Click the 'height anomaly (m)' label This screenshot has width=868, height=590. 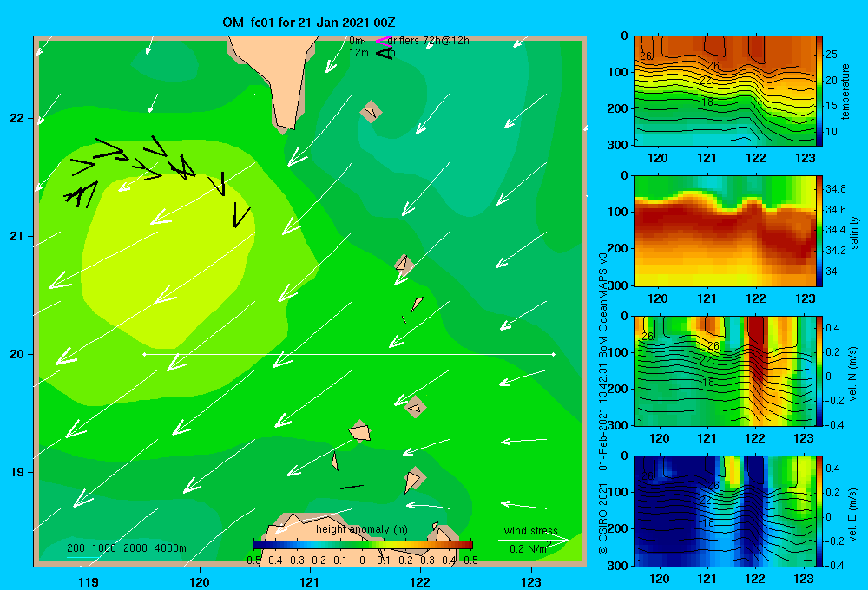coord(361,529)
